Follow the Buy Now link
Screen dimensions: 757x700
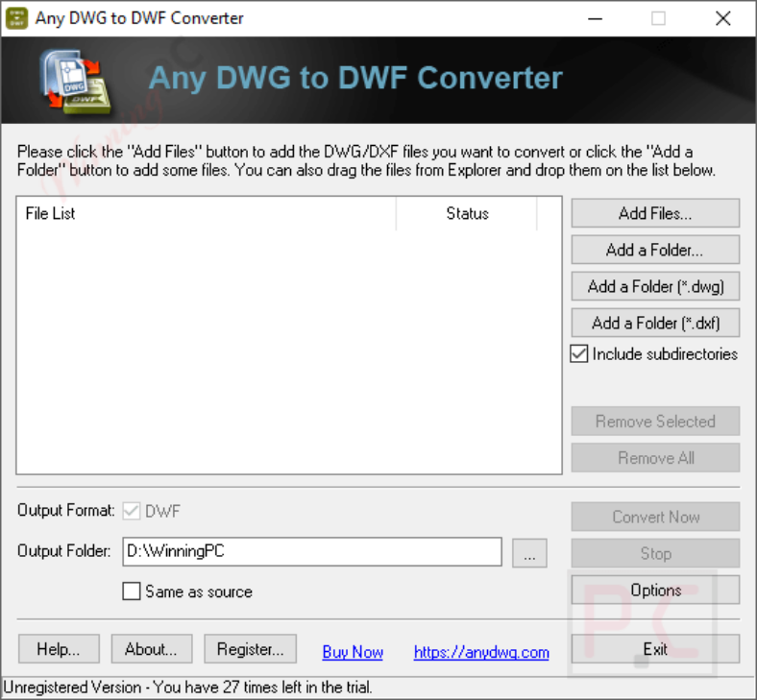[353, 652]
